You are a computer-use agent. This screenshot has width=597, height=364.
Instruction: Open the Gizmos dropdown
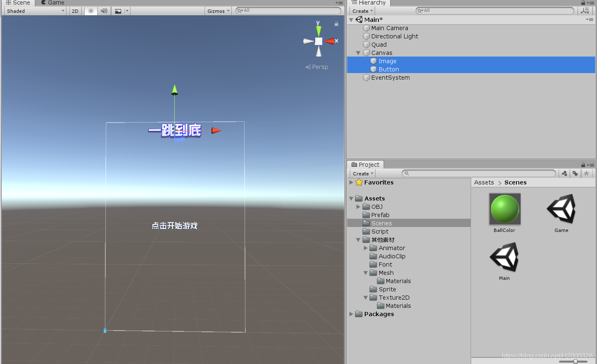219,11
